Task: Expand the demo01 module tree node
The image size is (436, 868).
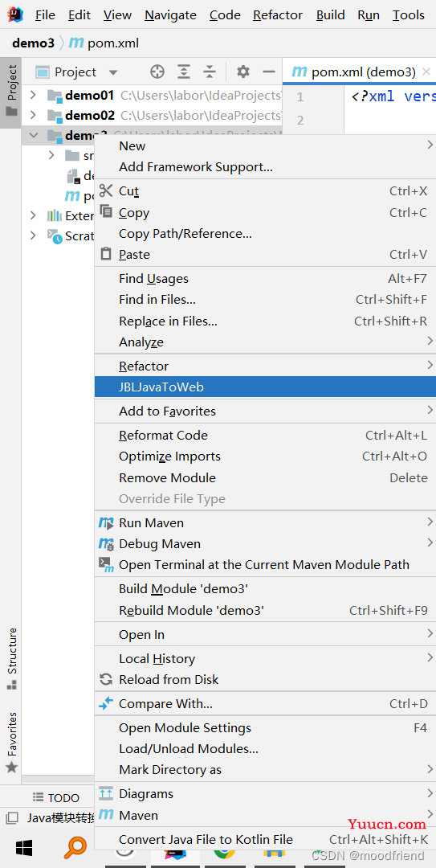Action: tap(33, 95)
